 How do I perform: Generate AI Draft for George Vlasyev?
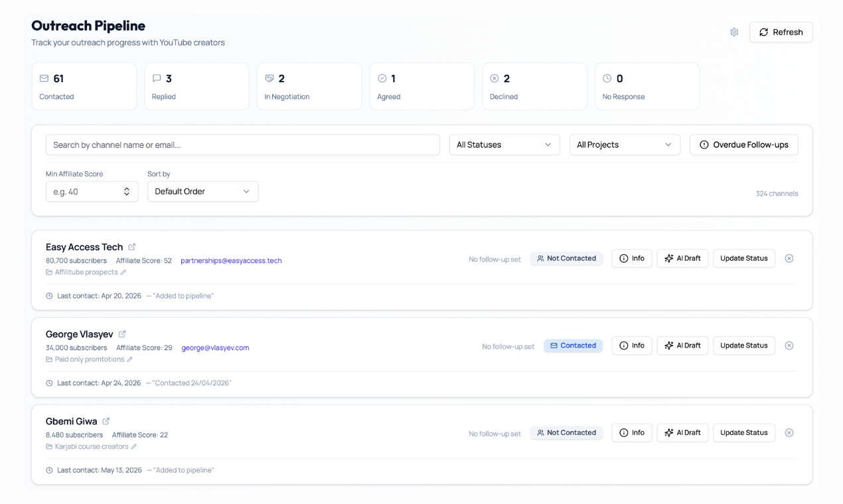pos(682,346)
